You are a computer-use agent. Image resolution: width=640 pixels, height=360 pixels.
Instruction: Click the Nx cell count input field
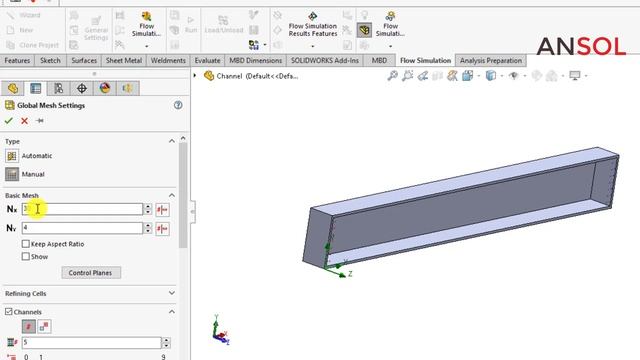tap(82, 209)
